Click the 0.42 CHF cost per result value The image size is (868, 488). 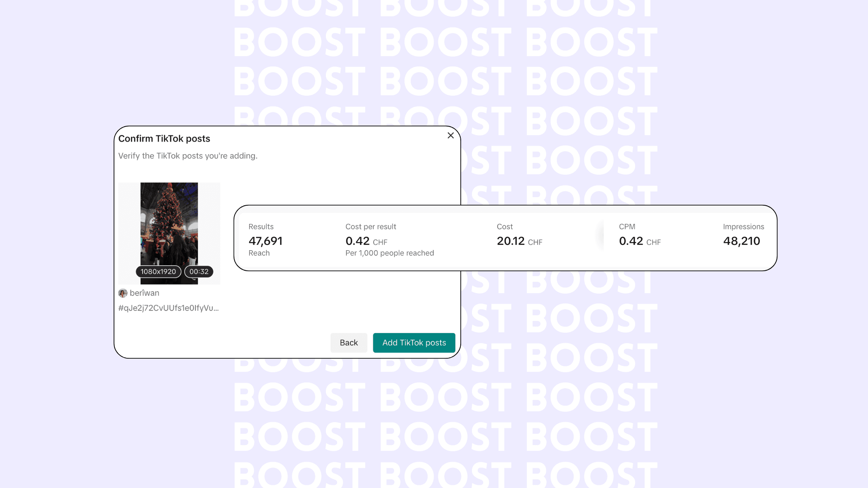click(x=366, y=241)
